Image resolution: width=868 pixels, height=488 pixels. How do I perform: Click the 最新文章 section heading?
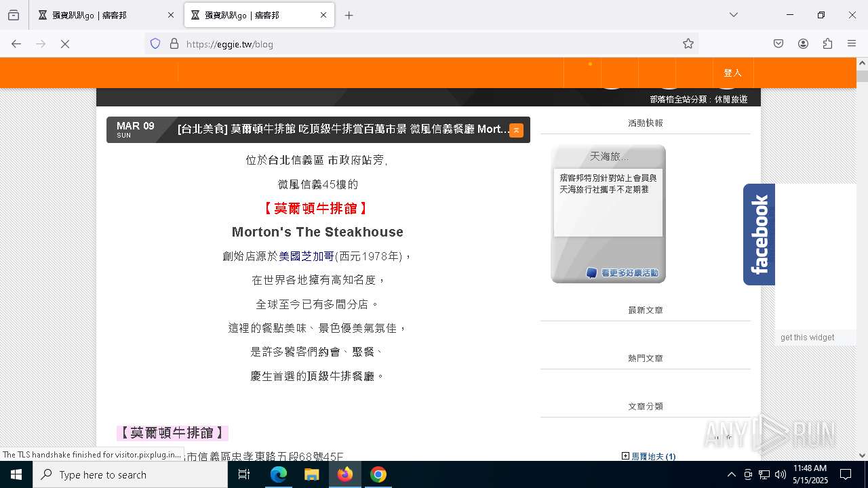[645, 310]
